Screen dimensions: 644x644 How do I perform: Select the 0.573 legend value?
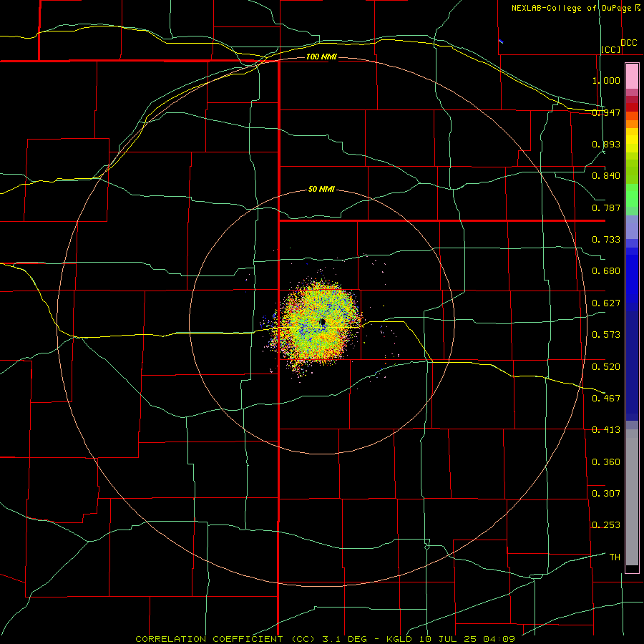[x=606, y=335]
